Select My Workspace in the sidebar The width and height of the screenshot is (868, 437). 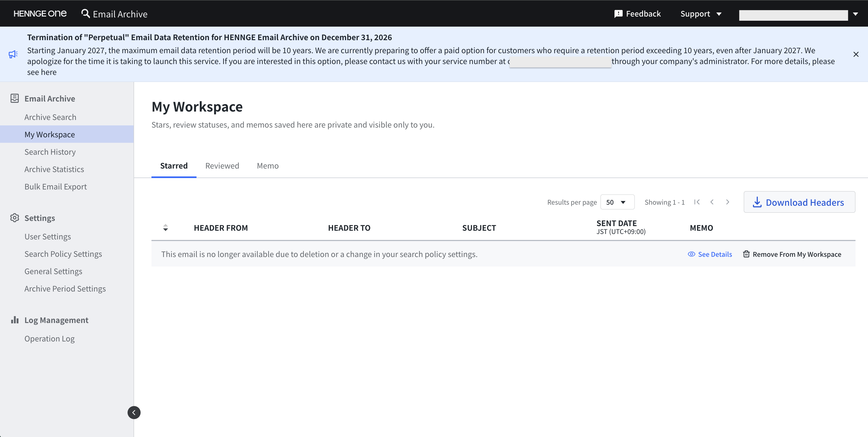tap(67, 134)
